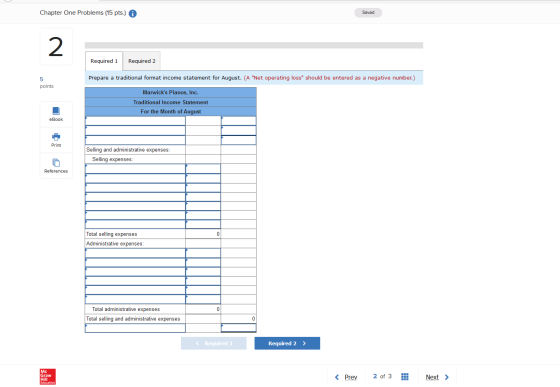Open the bottom dropdown below Total selling and administrative expenses
This screenshot has height=387, width=560.
[x=135, y=328]
